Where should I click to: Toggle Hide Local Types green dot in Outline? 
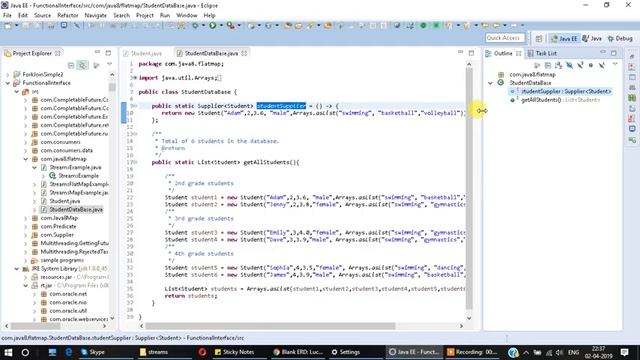(591, 65)
